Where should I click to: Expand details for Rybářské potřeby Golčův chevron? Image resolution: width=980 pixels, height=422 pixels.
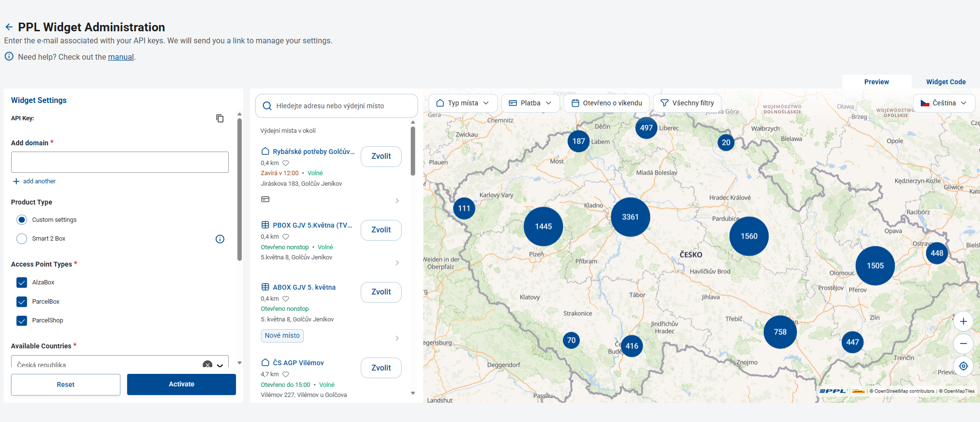[x=397, y=201]
